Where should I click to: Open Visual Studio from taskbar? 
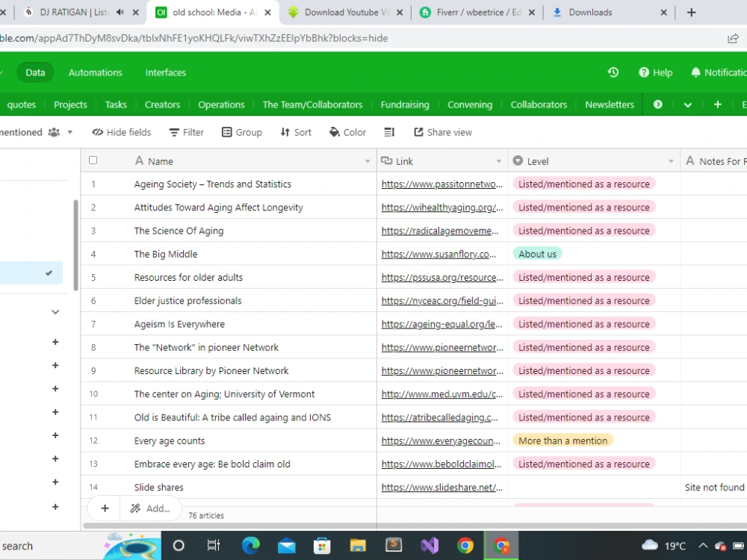tap(430, 546)
